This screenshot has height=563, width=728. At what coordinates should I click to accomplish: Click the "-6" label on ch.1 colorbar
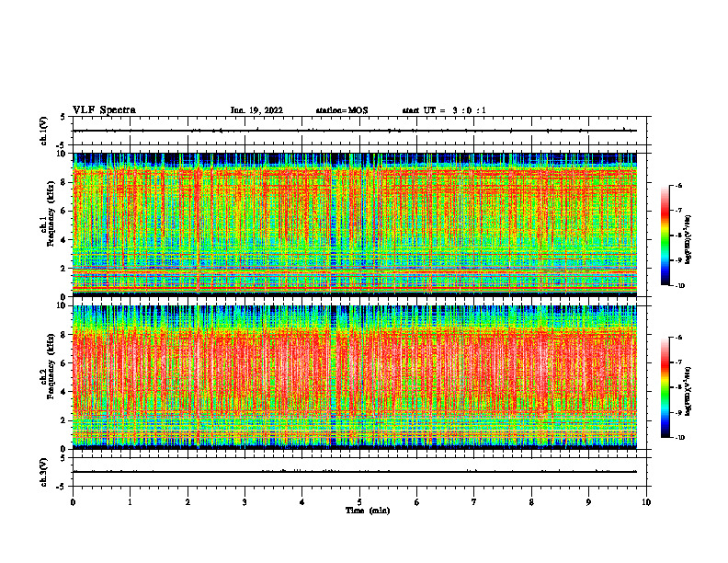click(x=679, y=186)
